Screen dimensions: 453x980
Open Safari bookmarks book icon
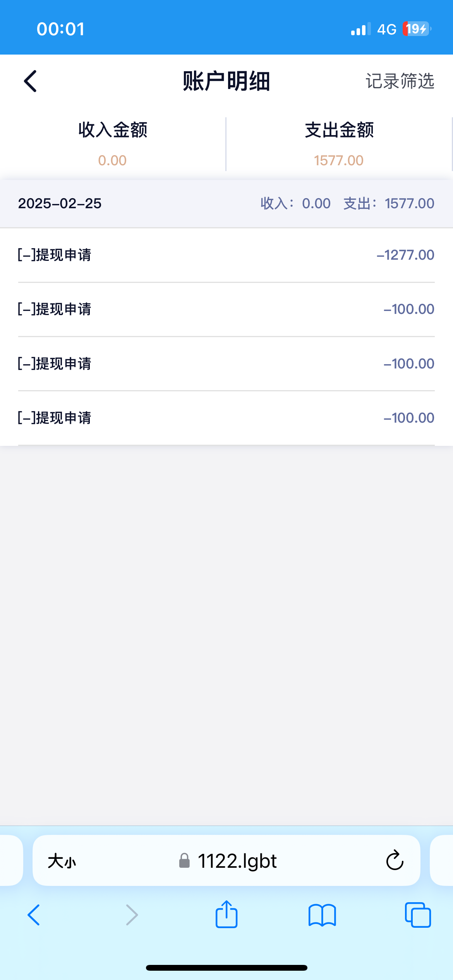[322, 915]
